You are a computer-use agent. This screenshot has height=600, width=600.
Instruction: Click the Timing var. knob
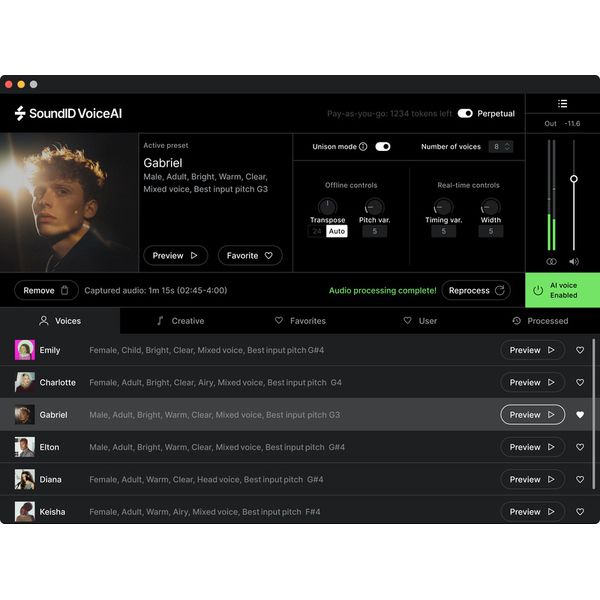(x=443, y=207)
